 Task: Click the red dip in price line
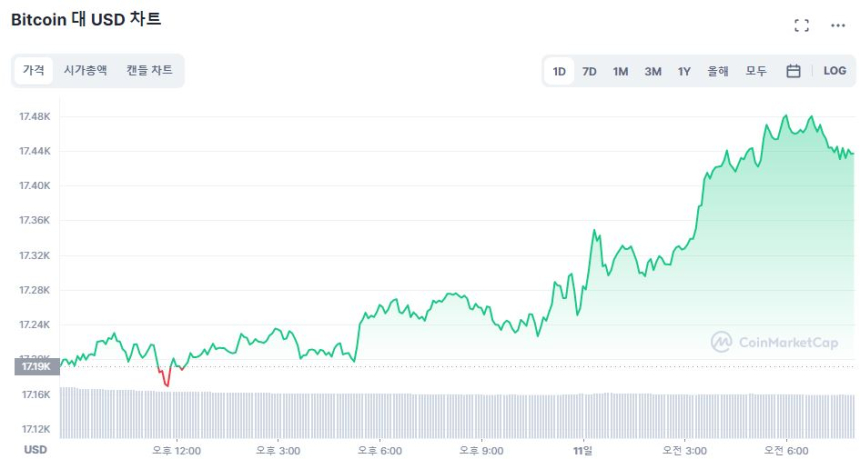166,379
